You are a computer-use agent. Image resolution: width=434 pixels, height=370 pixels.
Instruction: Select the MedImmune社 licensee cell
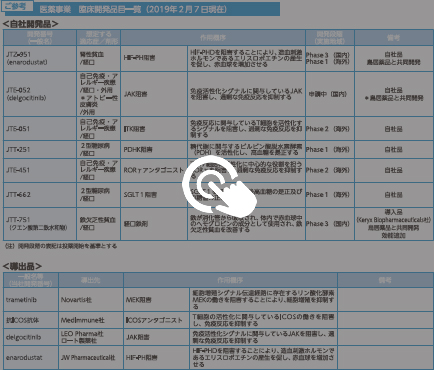coord(91,320)
